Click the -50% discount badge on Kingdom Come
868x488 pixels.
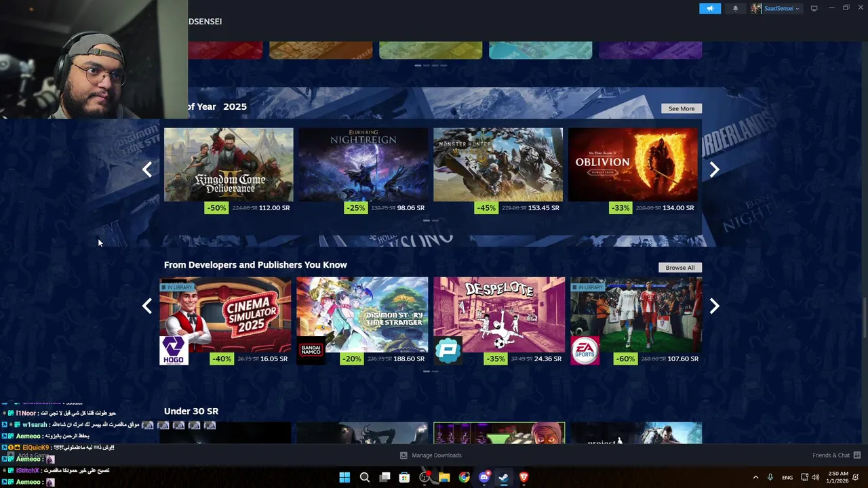216,208
